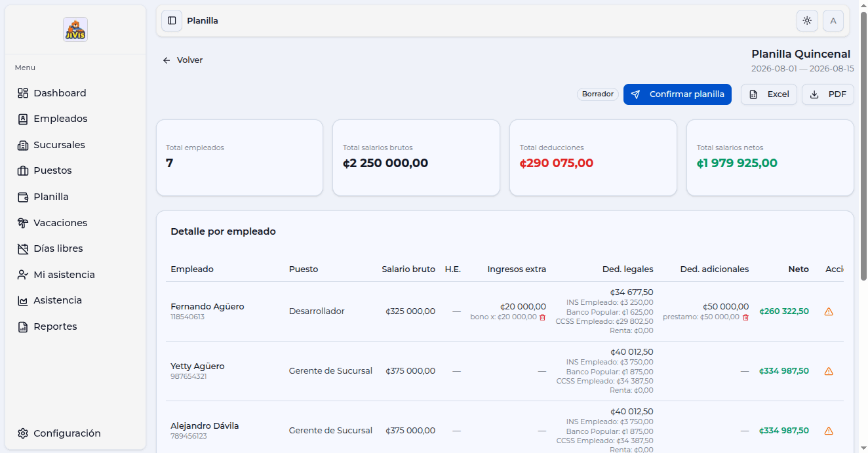The width and height of the screenshot is (868, 453).
Task: Export the payroll to Excel
Action: click(769, 94)
